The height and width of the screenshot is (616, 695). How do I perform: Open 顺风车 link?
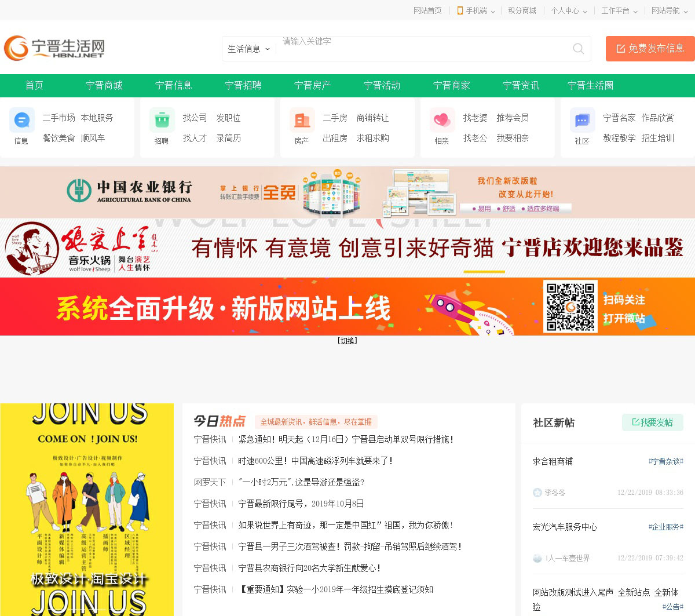pos(93,138)
